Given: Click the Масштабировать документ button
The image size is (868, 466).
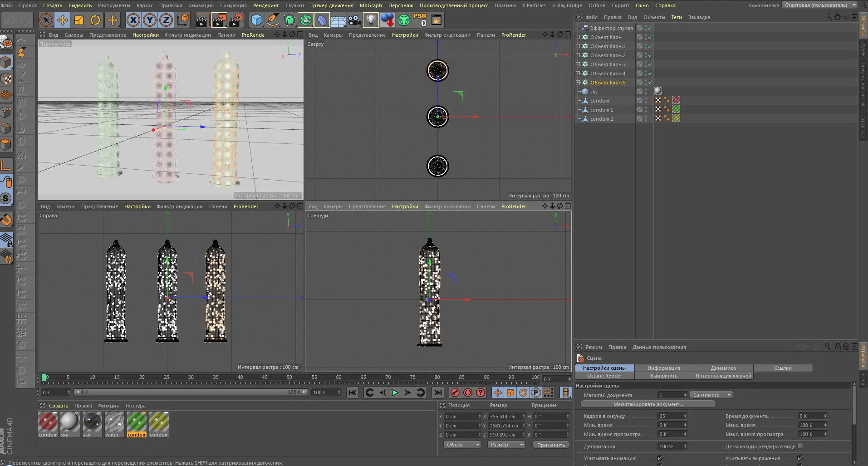Looking at the screenshot, I should [x=648, y=404].
